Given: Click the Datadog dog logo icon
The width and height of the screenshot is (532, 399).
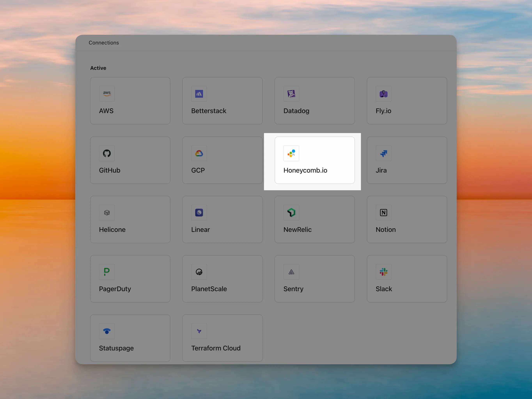Looking at the screenshot, I should [x=291, y=94].
